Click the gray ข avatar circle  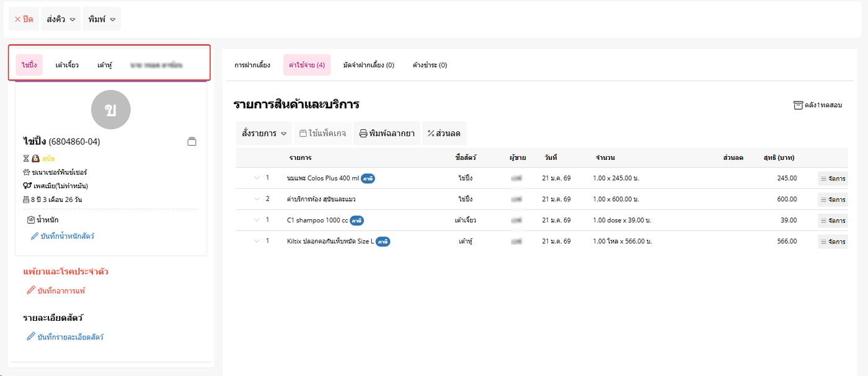pos(110,110)
